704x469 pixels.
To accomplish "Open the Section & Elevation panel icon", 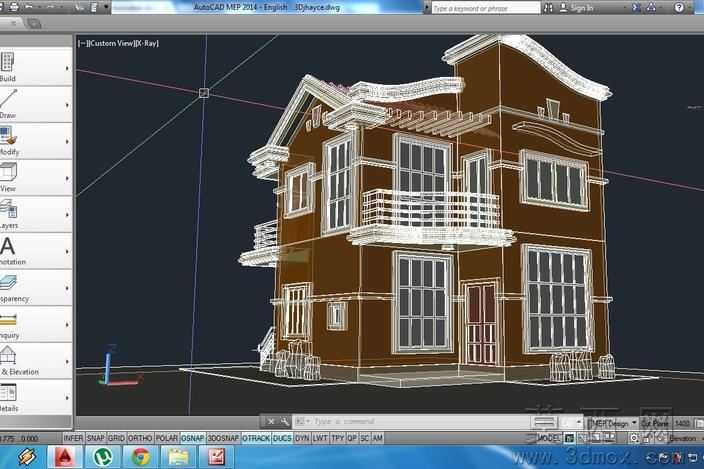I will pos(8,356).
